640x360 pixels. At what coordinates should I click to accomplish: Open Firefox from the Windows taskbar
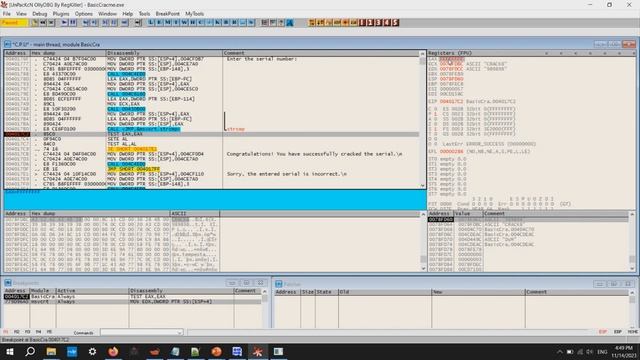pyautogui.click(x=113, y=351)
